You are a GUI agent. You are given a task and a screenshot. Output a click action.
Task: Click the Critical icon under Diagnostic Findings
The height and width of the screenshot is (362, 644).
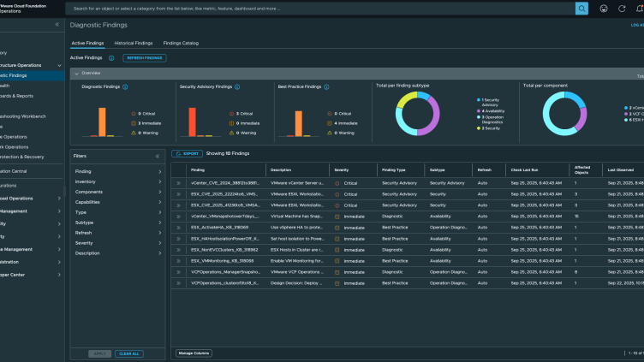(134, 114)
